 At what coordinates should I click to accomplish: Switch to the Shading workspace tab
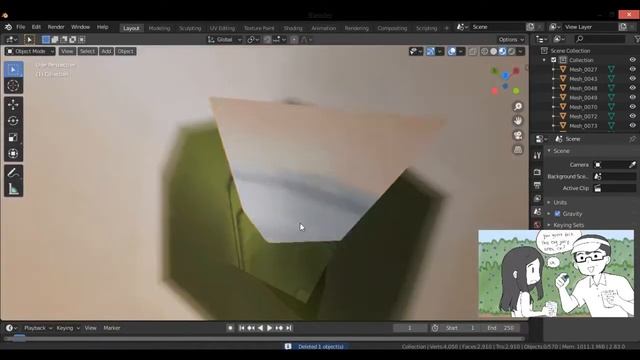point(293,28)
